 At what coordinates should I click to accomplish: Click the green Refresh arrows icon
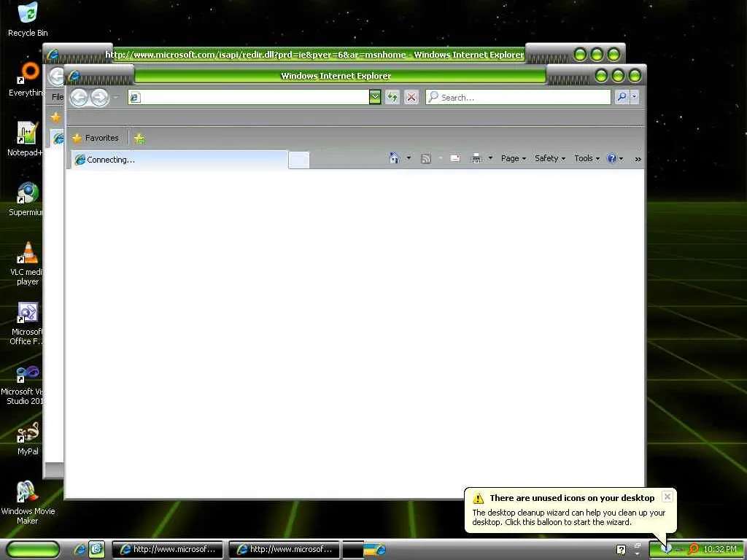392,97
